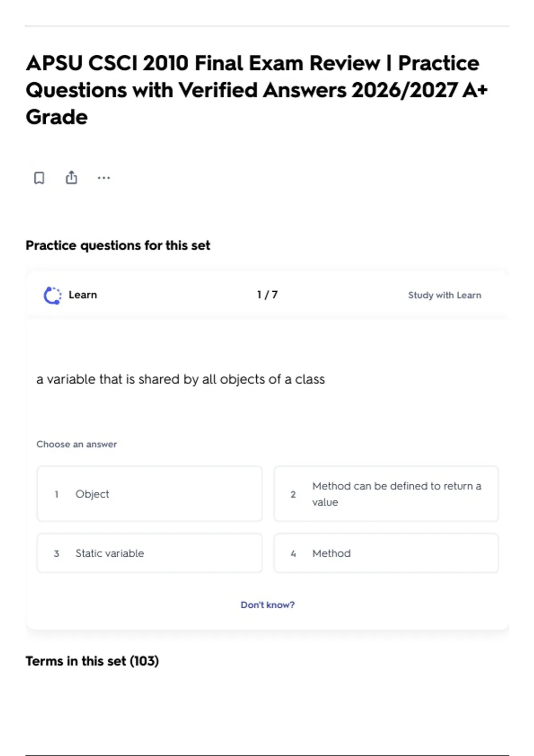The height and width of the screenshot is (756, 534).
Task: Click the number 3 badge beside Static variable
Action: [57, 554]
